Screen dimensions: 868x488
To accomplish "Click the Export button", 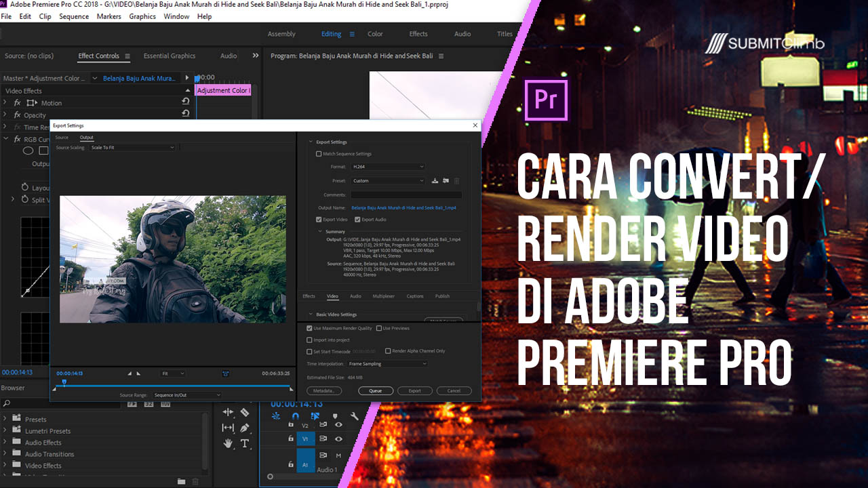I will coord(414,390).
